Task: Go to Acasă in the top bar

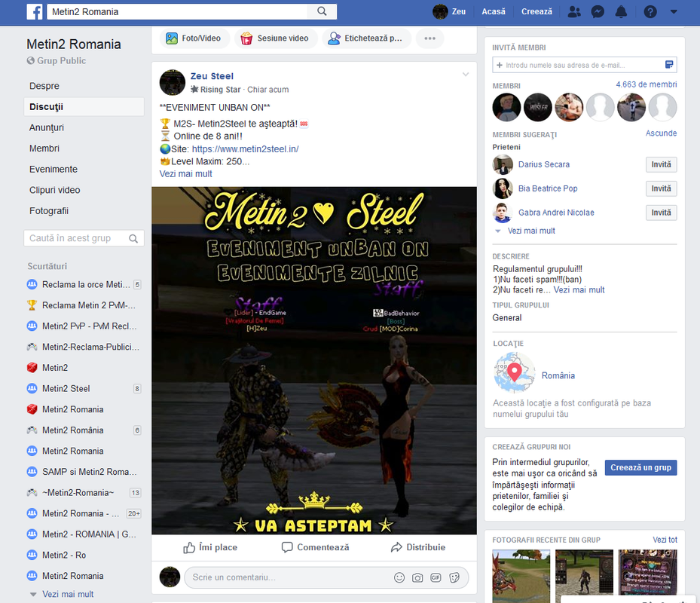Action: pyautogui.click(x=494, y=11)
